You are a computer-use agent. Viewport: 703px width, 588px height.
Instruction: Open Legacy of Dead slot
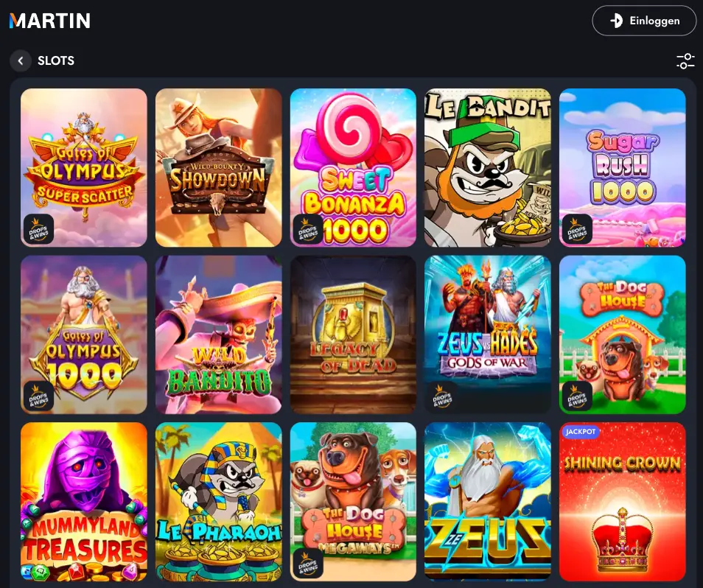pos(353,335)
